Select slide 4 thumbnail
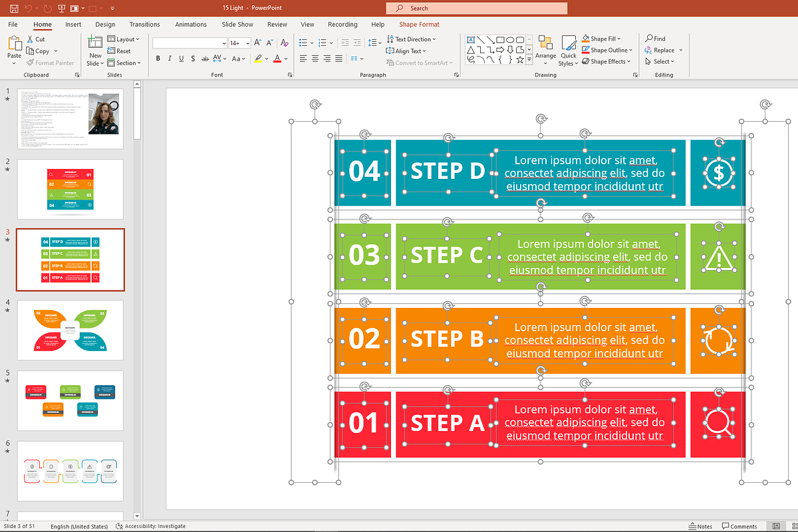 click(x=70, y=331)
